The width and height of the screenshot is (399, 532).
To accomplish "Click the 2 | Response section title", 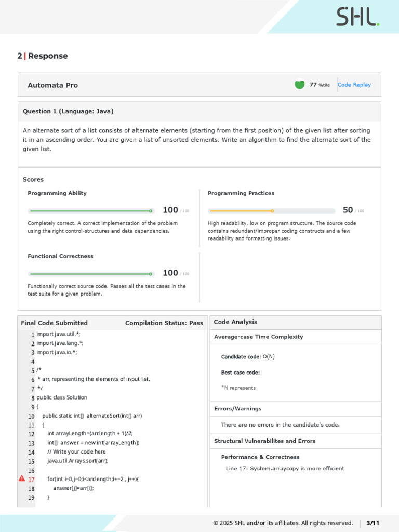I will click(43, 56).
